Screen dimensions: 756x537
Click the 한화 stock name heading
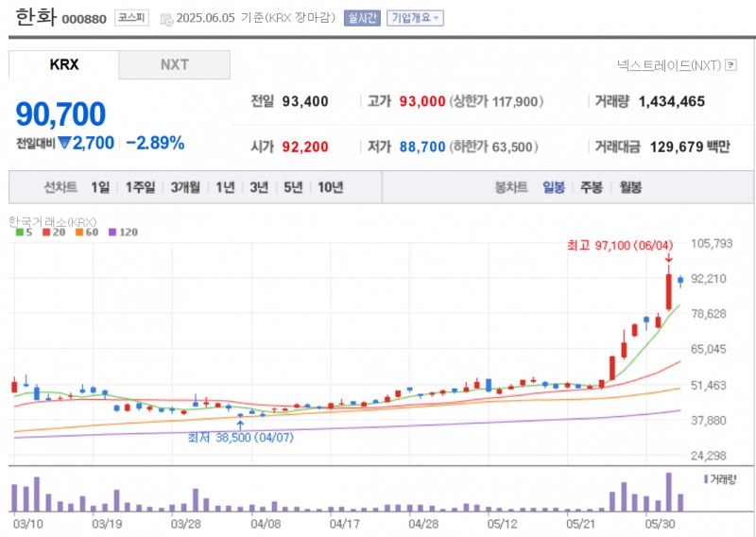[x=36, y=17]
